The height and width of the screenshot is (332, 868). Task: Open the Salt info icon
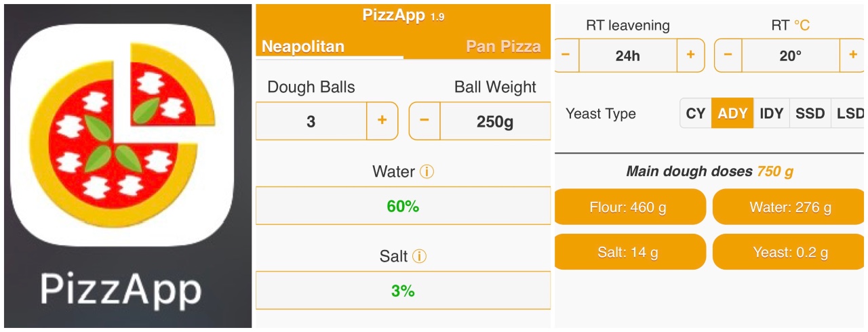419,257
